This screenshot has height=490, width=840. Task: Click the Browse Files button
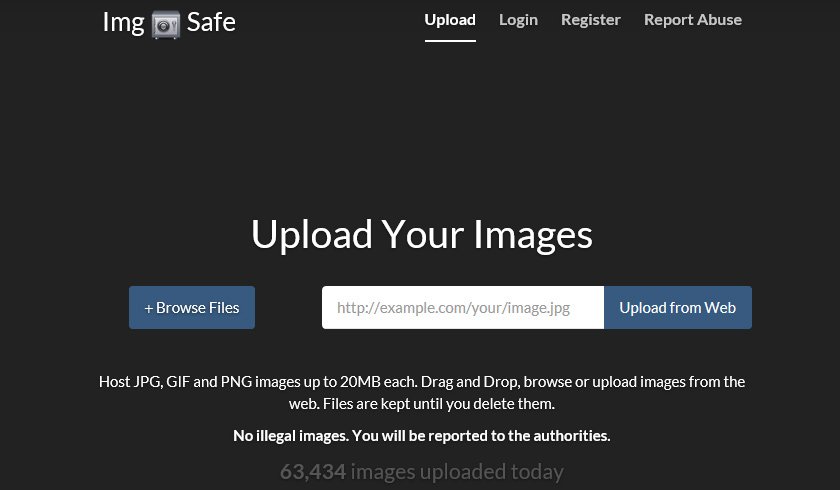click(192, 307)
